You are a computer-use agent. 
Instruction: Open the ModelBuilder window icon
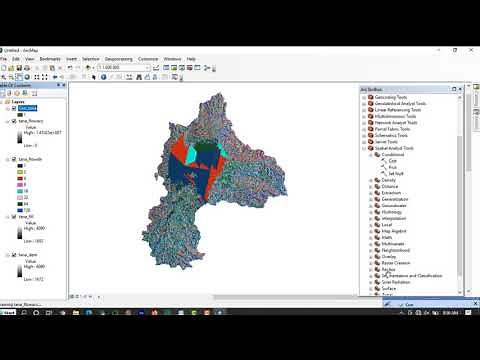pos(207,68)
